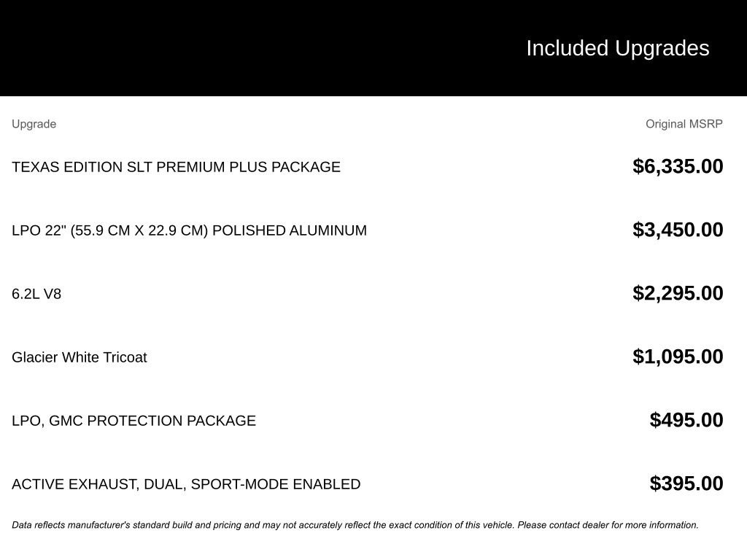
Task: Select LPO, GMC Protection Package
Action: 134,421
